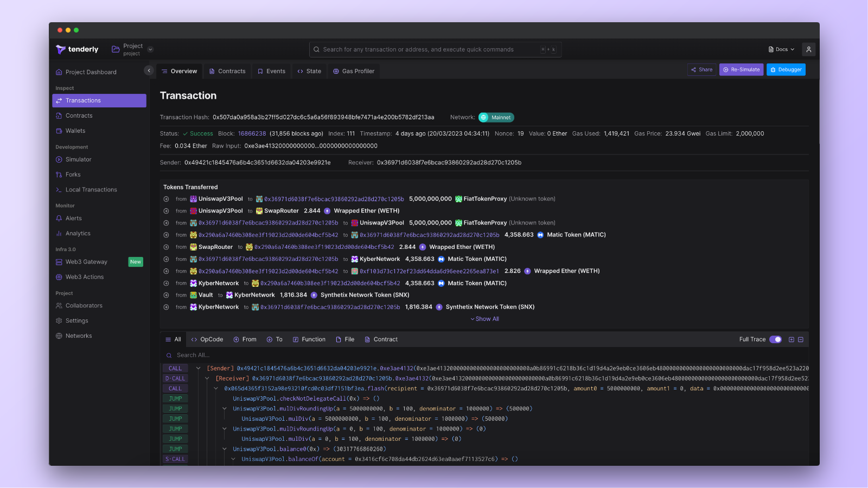Switch to the Events tab
The width and height of the screenshot is (868, 488).
[x=271, y=70]
